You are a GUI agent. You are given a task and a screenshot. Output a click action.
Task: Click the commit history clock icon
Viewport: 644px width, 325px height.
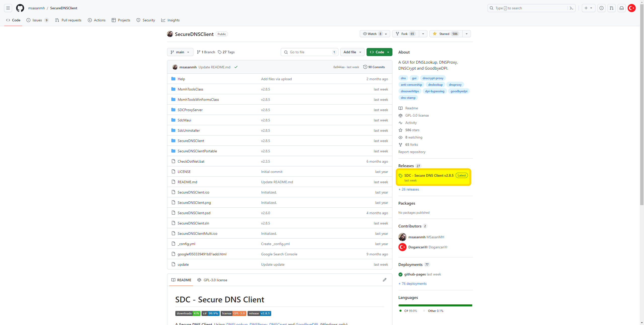click(x=365, y=67)
